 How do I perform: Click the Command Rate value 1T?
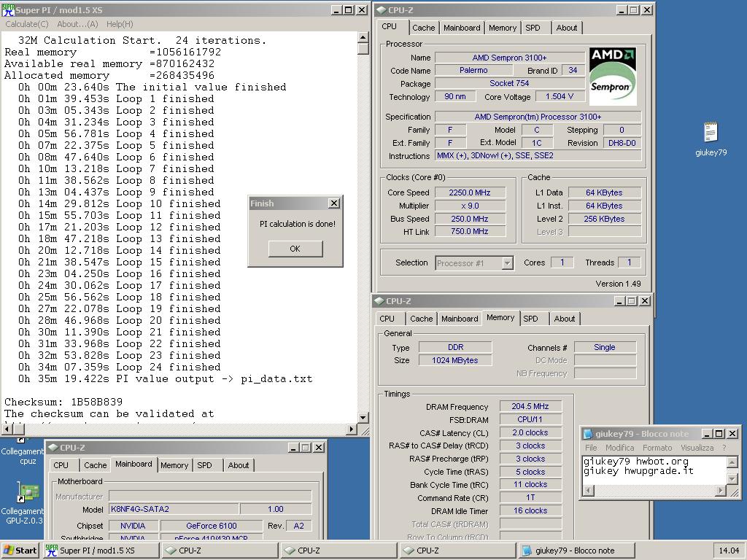[530, 497]
